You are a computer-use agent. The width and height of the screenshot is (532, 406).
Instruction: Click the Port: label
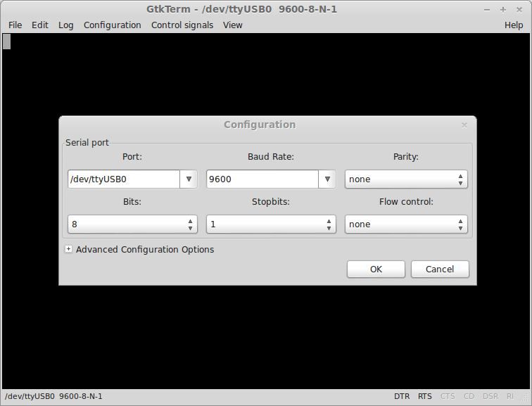pyautogui.click(x=132, y=157)
